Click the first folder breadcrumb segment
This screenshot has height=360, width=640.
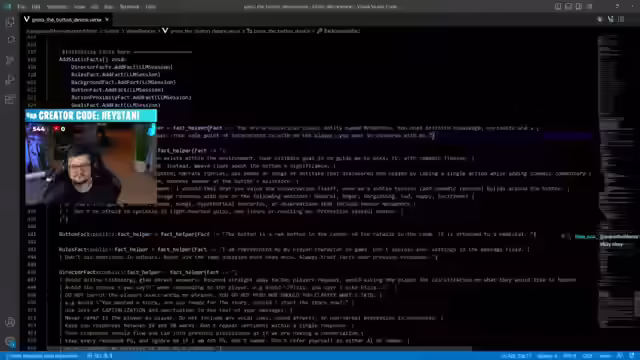click(62, 31)
